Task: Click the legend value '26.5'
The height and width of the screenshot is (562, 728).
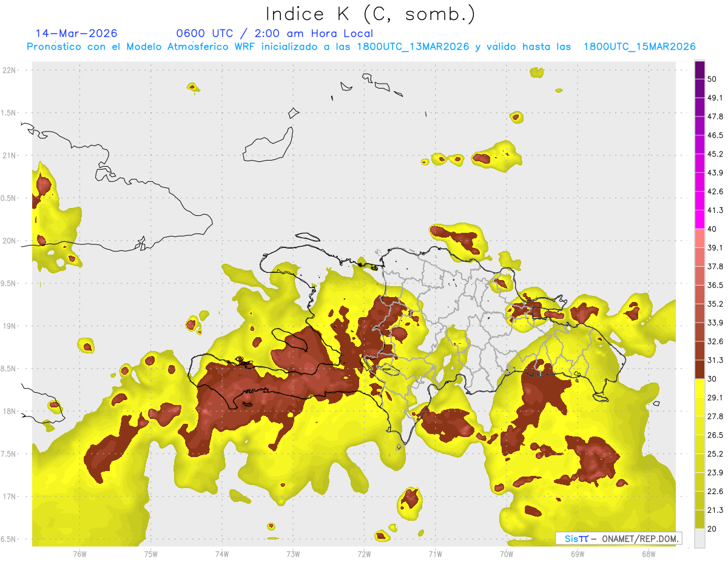Action: click(x=715, y=435)
